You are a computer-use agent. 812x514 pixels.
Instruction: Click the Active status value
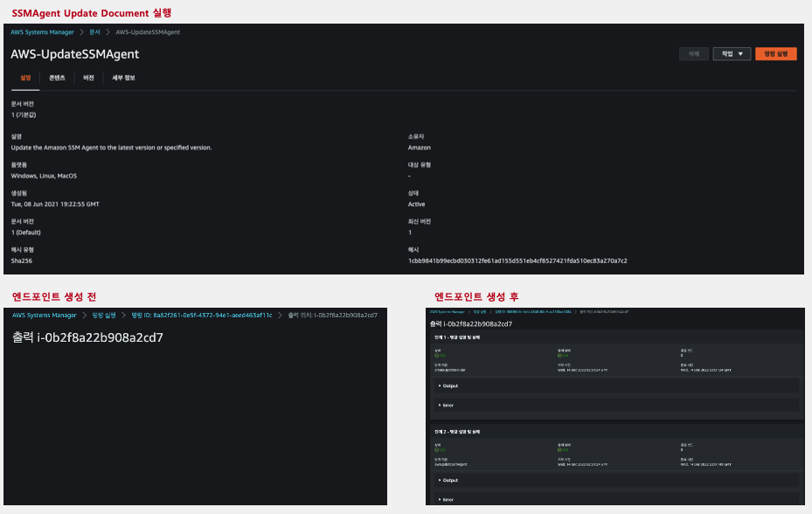(416, 205)
